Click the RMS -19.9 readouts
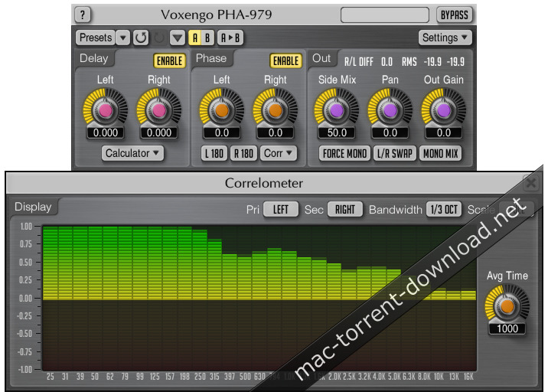The width and height of the screenshot is (548, 392). (x=433, y=62)
